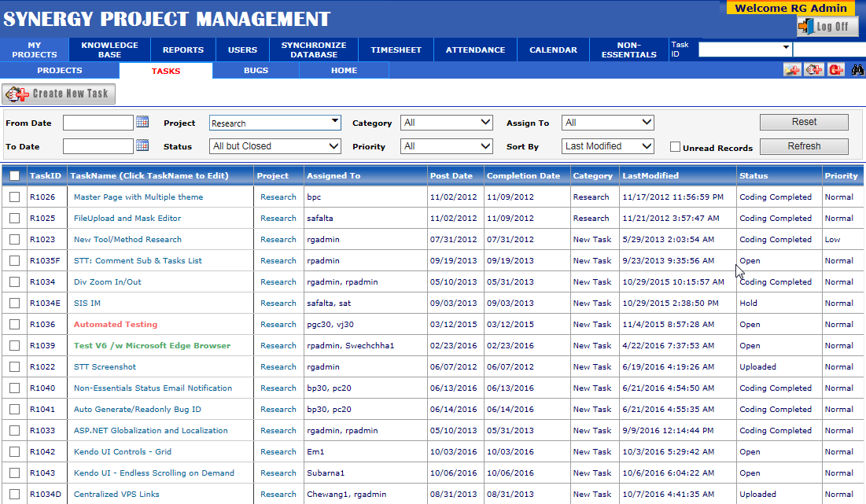Open the My Projects menu
This screenshot has height=504, width=866.
35,50
